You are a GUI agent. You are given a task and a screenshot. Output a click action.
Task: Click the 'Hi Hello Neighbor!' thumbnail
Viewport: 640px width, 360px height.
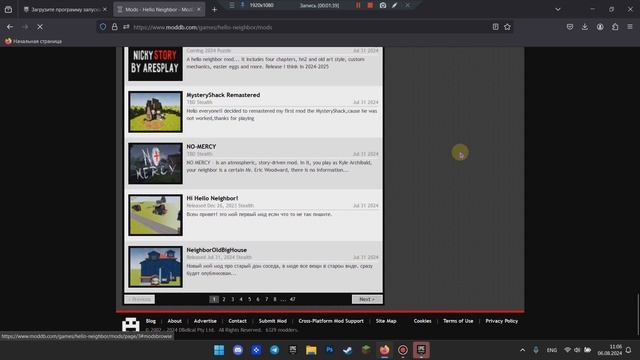[x=155, y=215]
